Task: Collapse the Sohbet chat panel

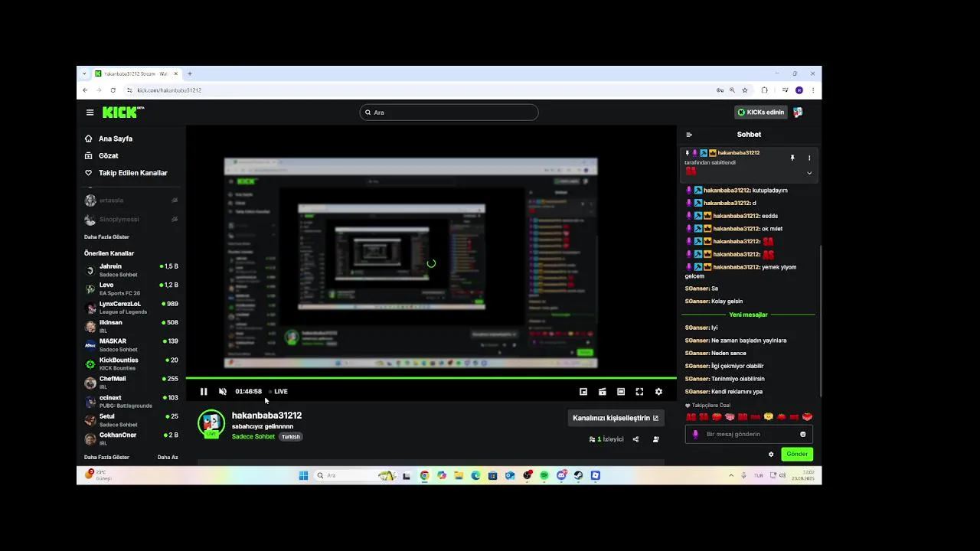Action: click(689, 135)
